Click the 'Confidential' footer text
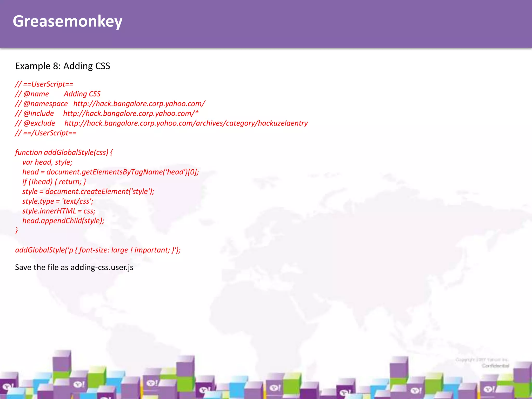 (x=495, y=366)
